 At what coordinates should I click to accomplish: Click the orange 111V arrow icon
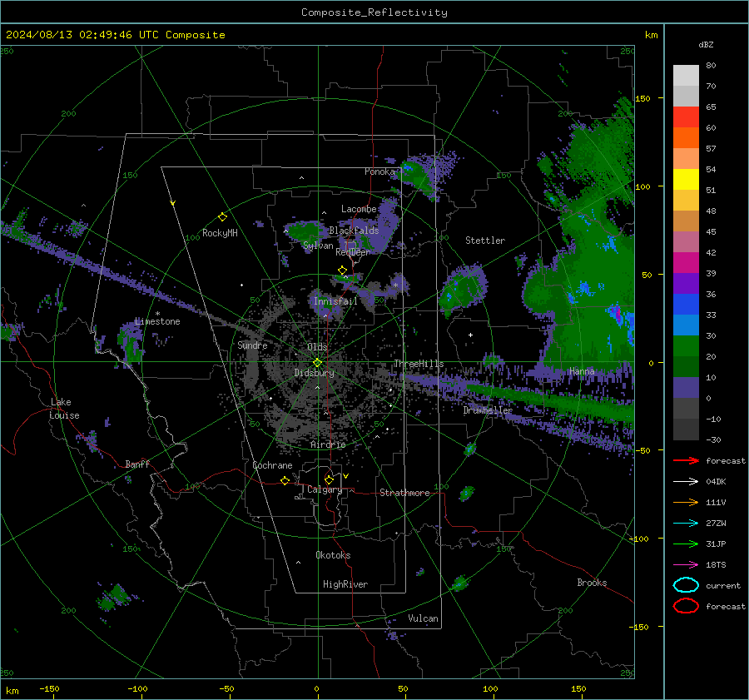686,502
